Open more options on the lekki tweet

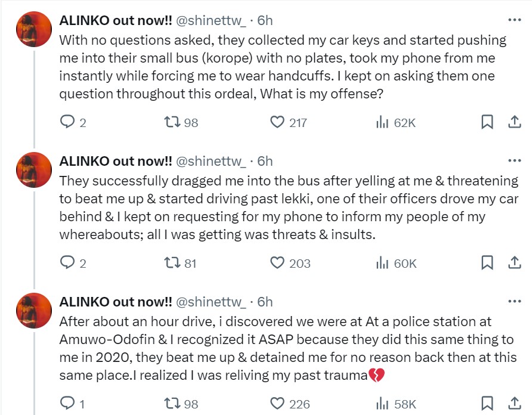(514, 160)
